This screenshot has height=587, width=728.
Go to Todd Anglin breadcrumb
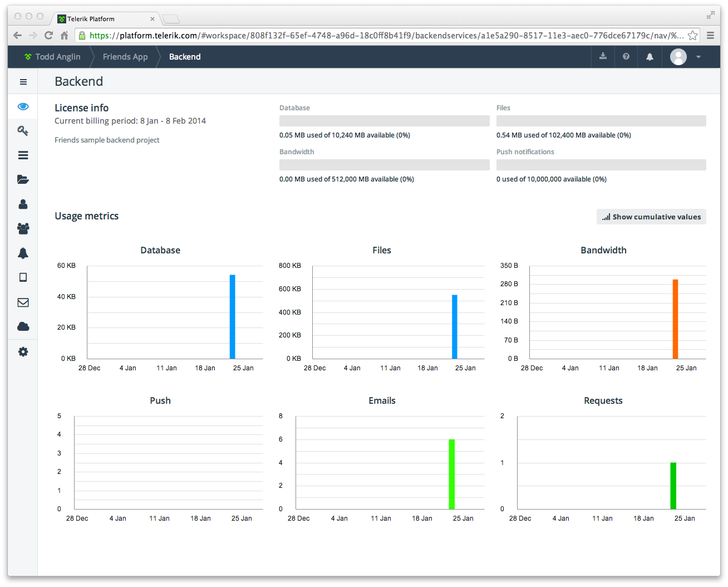coord(52,57)
